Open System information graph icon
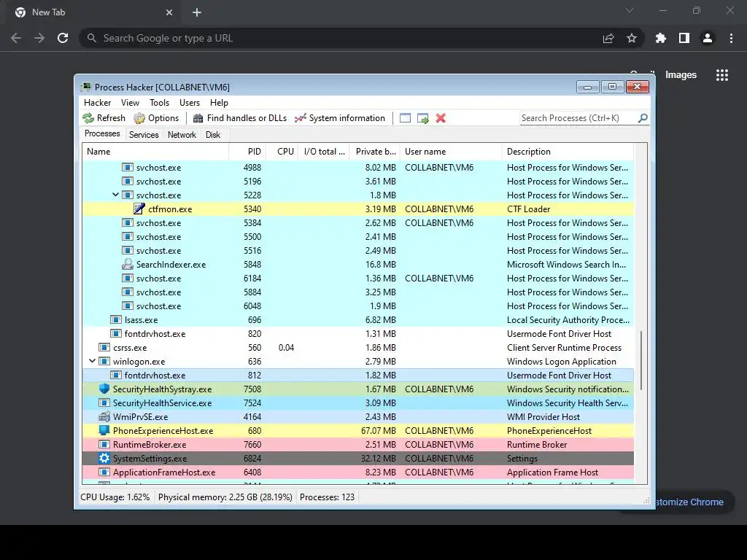The height and width of the screenshot is (560, 747). pos(300,118)
